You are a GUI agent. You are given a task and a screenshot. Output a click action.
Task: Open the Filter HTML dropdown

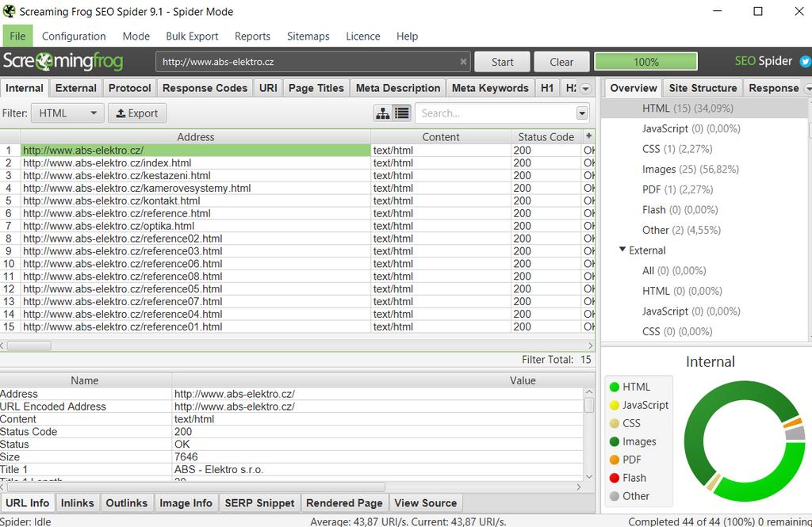pos(67,113)
